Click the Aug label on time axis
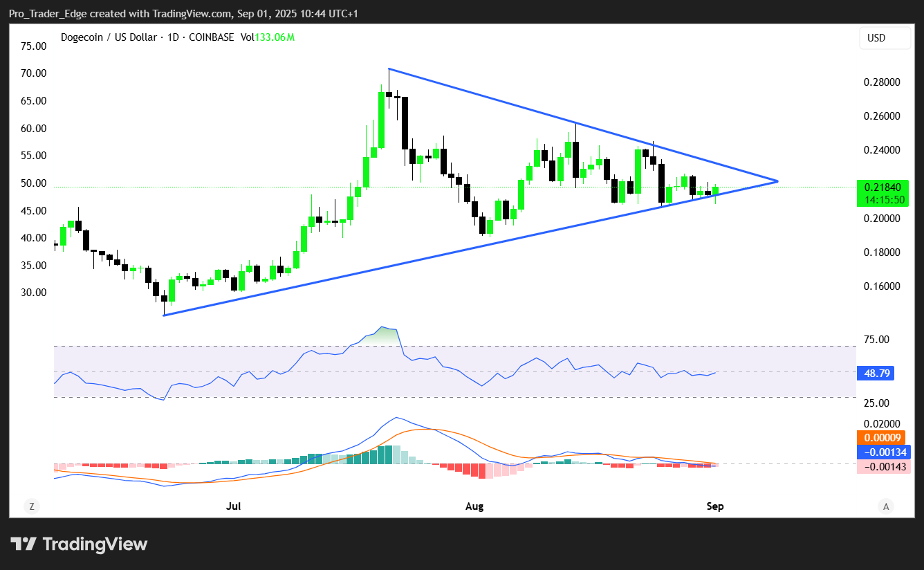The height and width of the screenshot is (570, 924). coord(474,506)
